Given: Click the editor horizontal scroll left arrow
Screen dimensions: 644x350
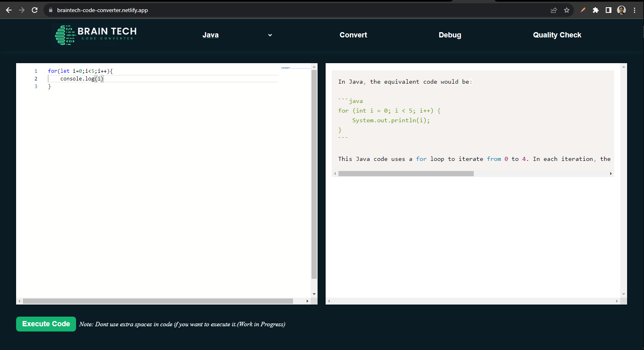Looking at the screenshot, I should click(x=19, y=301).
